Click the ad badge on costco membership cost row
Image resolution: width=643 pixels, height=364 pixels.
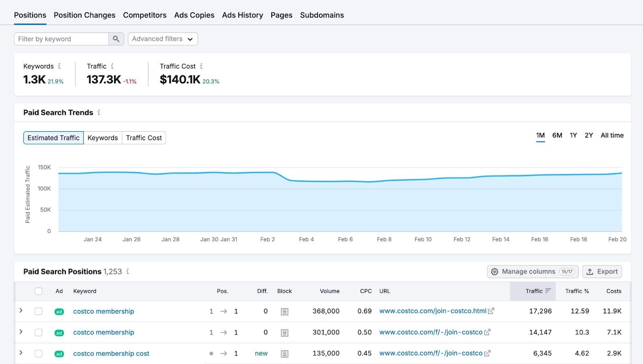pos(59,354)
